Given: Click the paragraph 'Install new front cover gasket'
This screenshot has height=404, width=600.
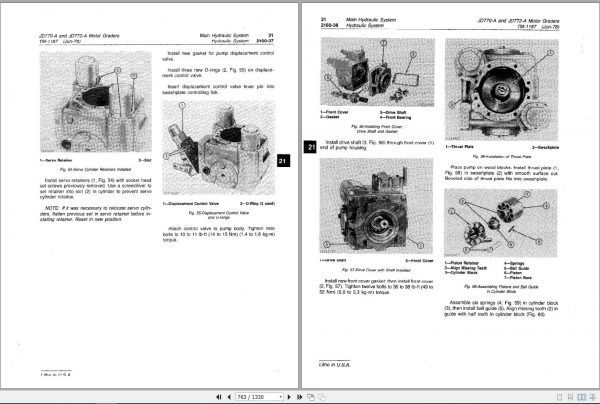Looking at the screenshot, I should (x=377, y=287).
